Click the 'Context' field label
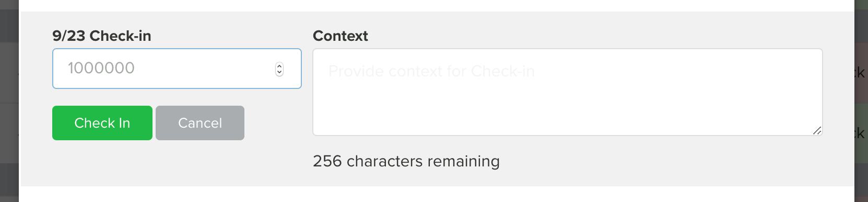 point(341,36)
